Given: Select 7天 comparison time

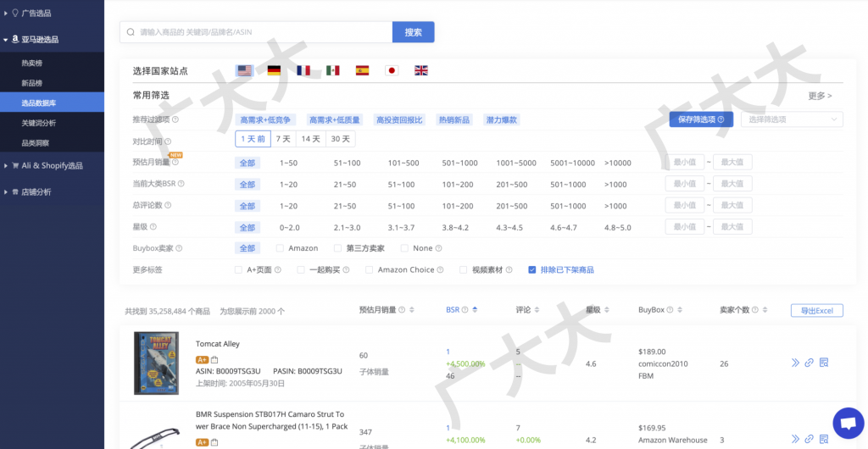Looking at the screenshot, I should [283, 139].
